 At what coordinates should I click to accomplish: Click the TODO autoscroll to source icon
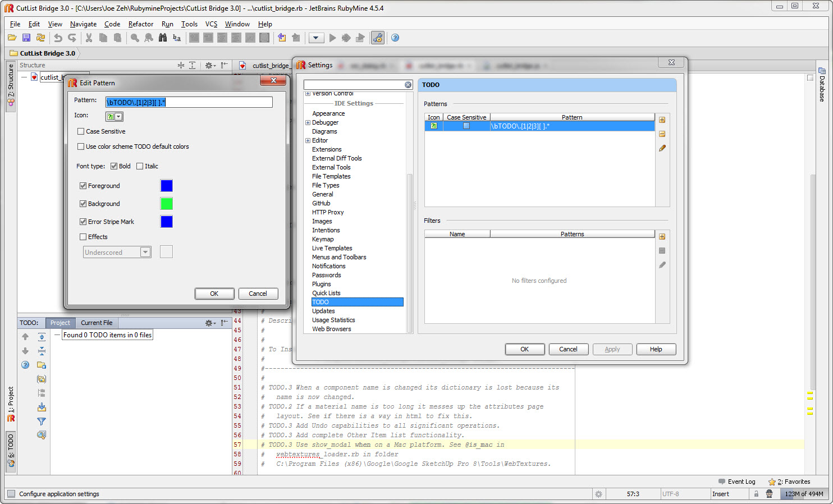tap(42, 407)
